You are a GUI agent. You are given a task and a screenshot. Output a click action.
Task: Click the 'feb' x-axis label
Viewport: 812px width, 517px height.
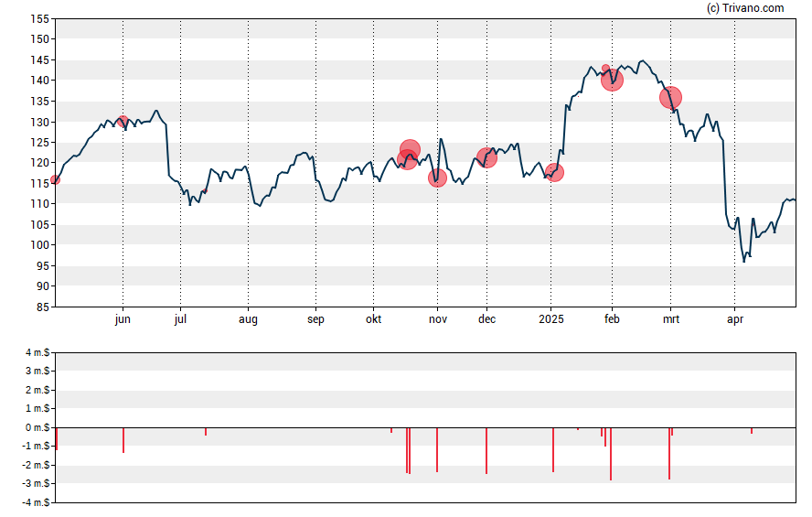coord(612,319)
